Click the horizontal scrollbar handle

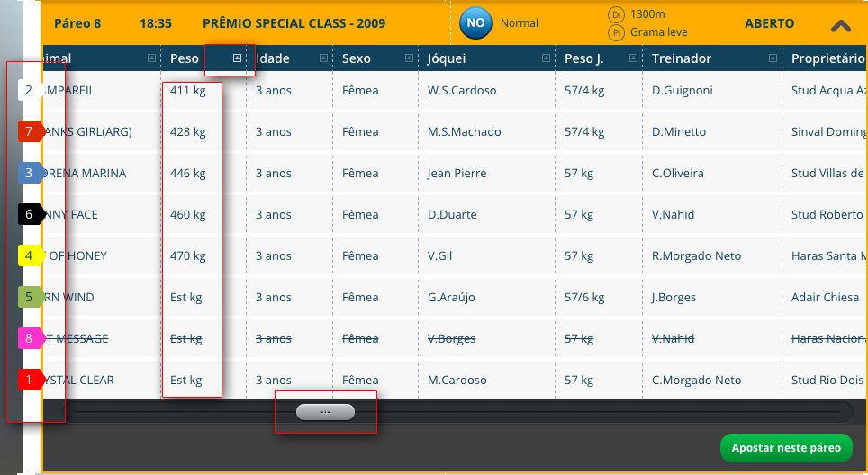coord(326,412)
